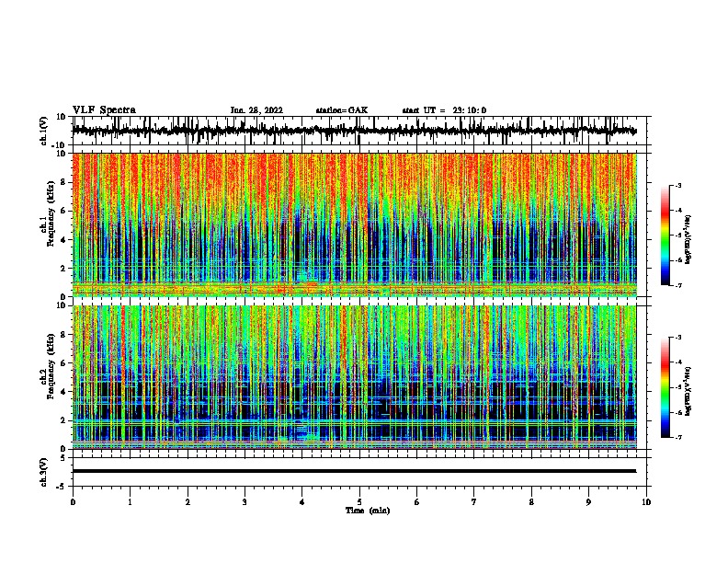Image resolution: width=728 pixels, height=563 pixels.
Task: Click time axis tick label "7"
Action: pos(474,502)
